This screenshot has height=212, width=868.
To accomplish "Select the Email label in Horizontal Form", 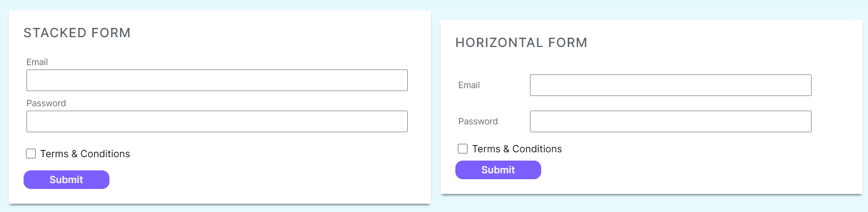I will point(469,85).
